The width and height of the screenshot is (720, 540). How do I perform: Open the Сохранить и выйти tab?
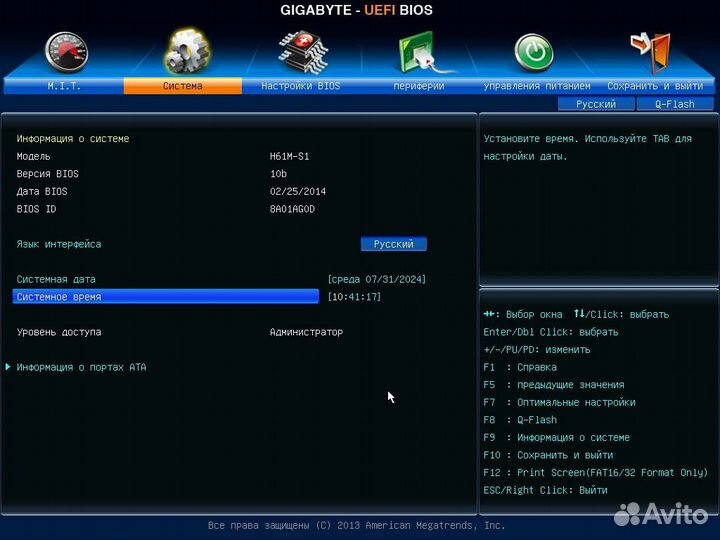[x=654, y=86]
